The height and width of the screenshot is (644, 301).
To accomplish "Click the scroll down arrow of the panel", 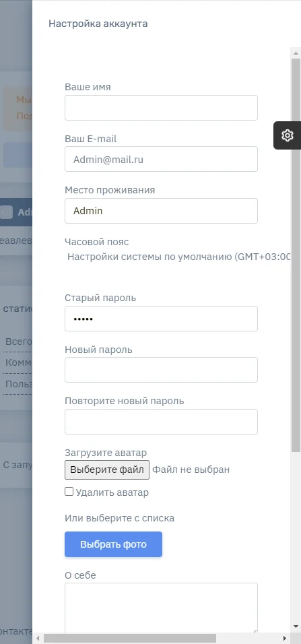I will click(x=296, y=626).
